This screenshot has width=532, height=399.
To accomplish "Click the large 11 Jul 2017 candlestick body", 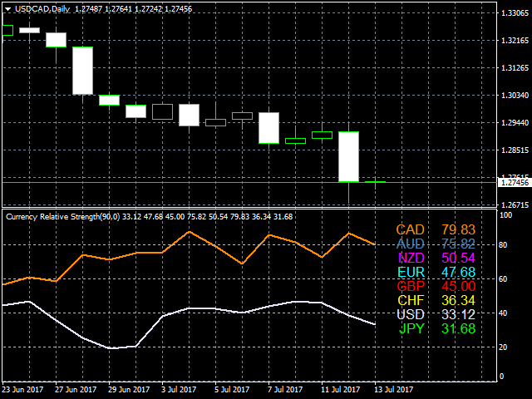I will (x=349, y=157).
